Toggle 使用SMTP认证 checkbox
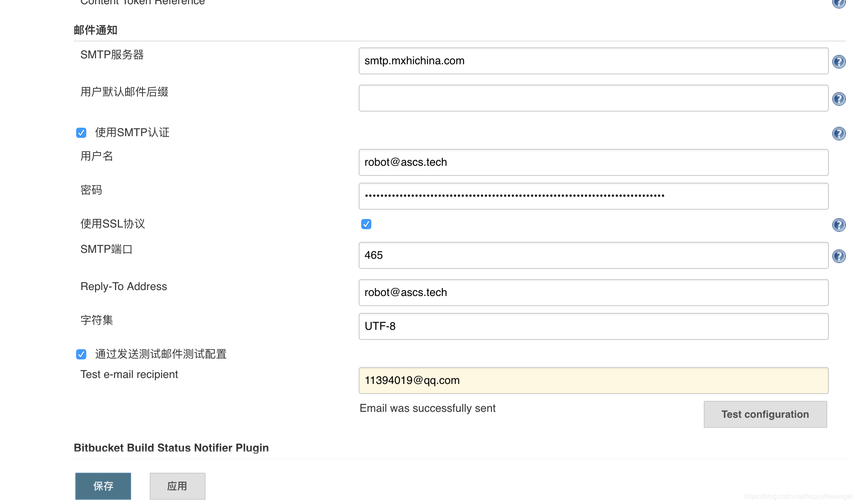The image size is (856, 504). point(81,133)
